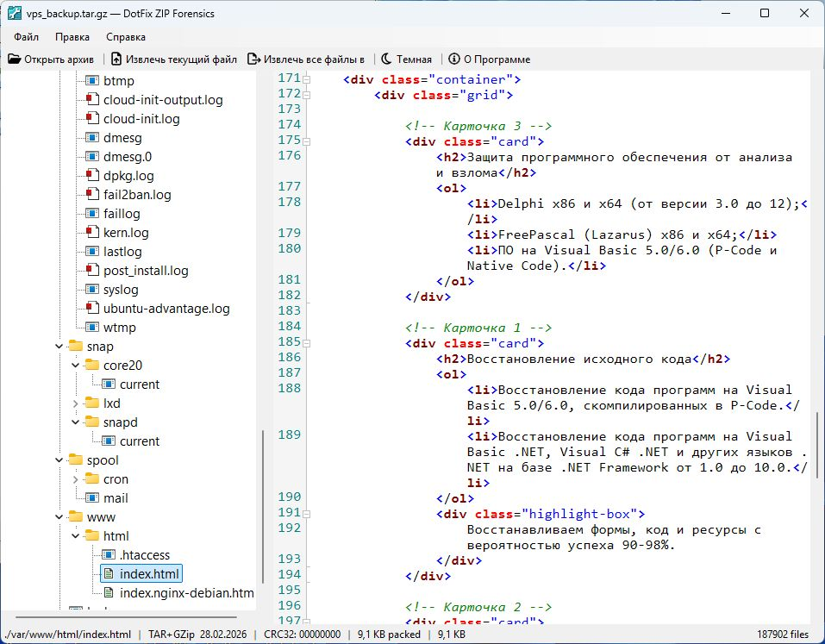This screenshot has width=825, height=644.
Task: Click the cloud-init-output.log file icon
Action: click(x=92, y=99)
